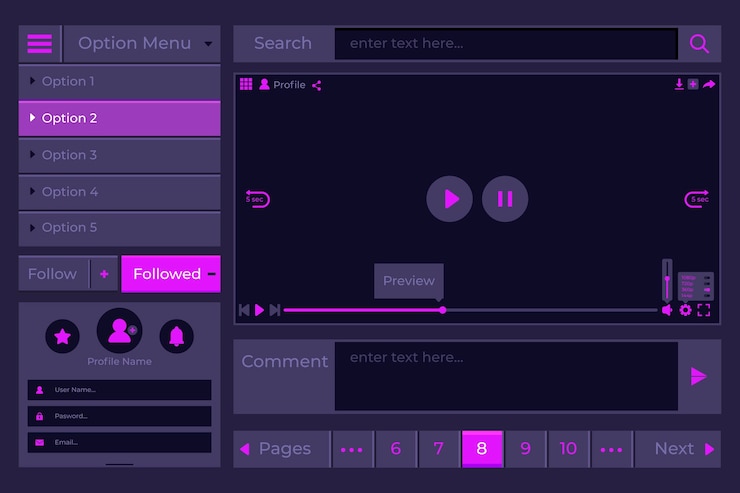The image size is (740, 493).
Task: Select Option 1 menu row
Action: point(119,81)
